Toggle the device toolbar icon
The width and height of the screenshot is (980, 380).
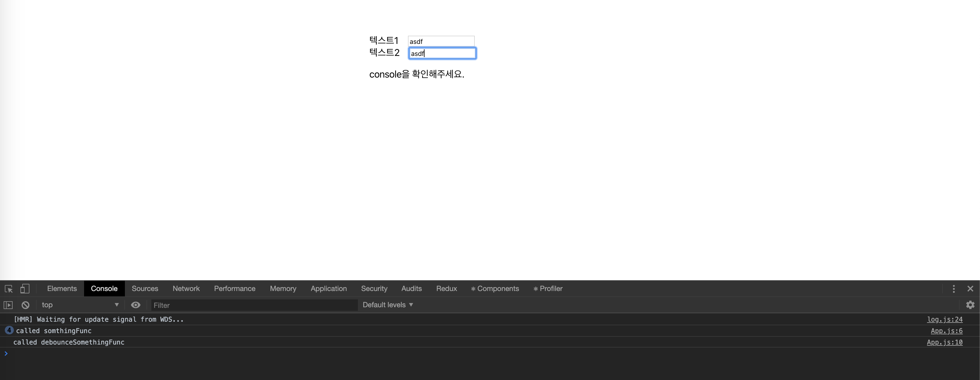click(x=25, y=289)
